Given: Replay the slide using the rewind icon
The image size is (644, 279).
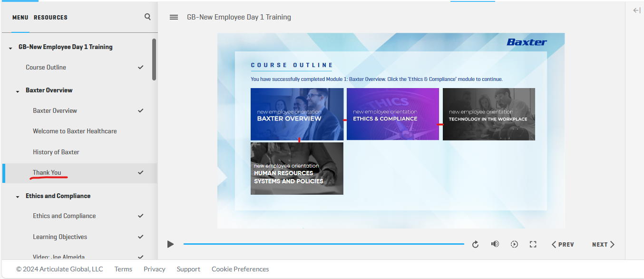Looking at the screenshot, I should coord(475,244).
